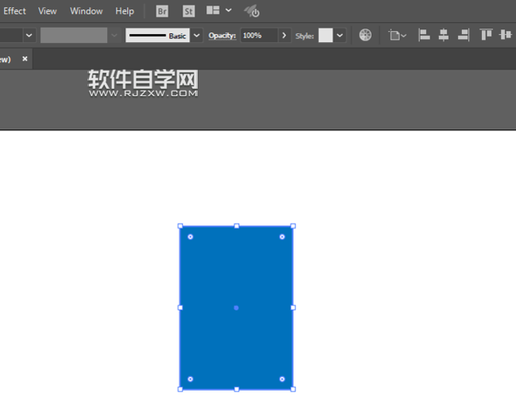This screenshot has height=420, width=516.
Task: Open the Effect menu
Action: (14, 11)
